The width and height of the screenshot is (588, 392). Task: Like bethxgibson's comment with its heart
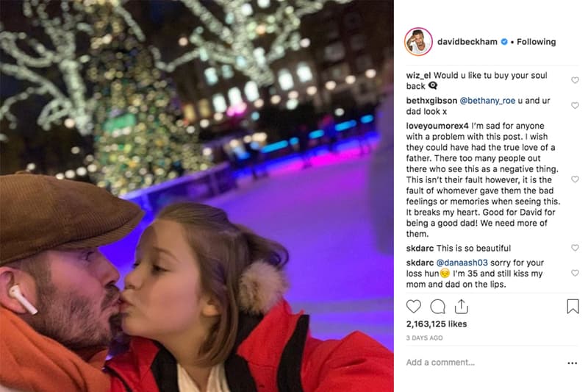[x=575, y=105]
